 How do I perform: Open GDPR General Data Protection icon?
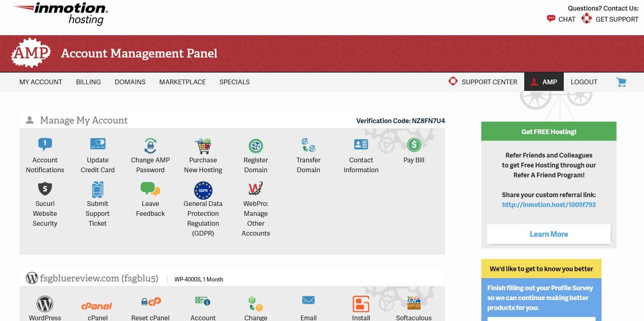203,190
